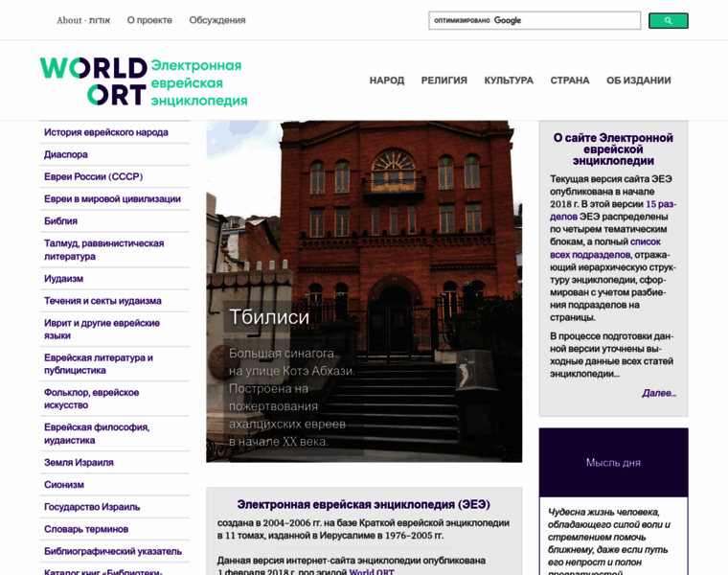Select 'Библия' from the left sidebar
This screenshot has height=575, width=728.
coord(61,220)
